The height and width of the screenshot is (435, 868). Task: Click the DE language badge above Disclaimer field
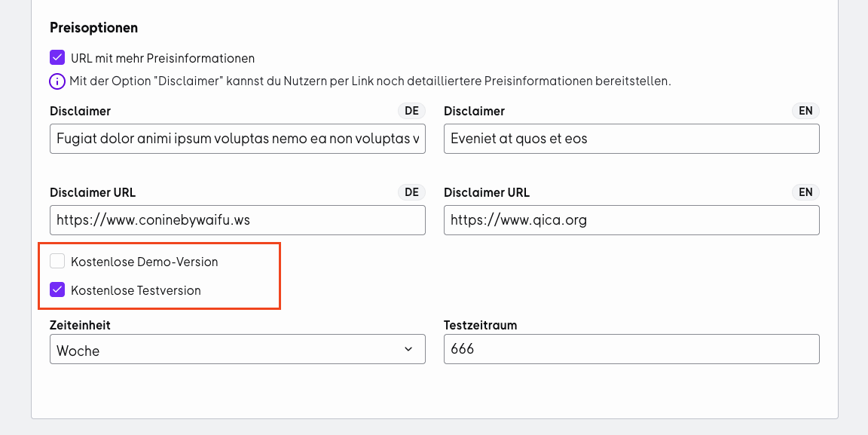click(x=411, y=111)
